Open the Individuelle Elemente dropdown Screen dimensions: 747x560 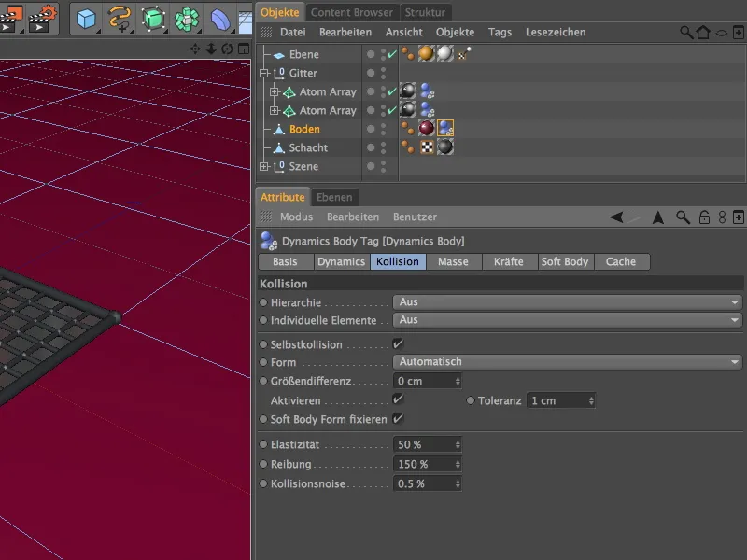567,319
